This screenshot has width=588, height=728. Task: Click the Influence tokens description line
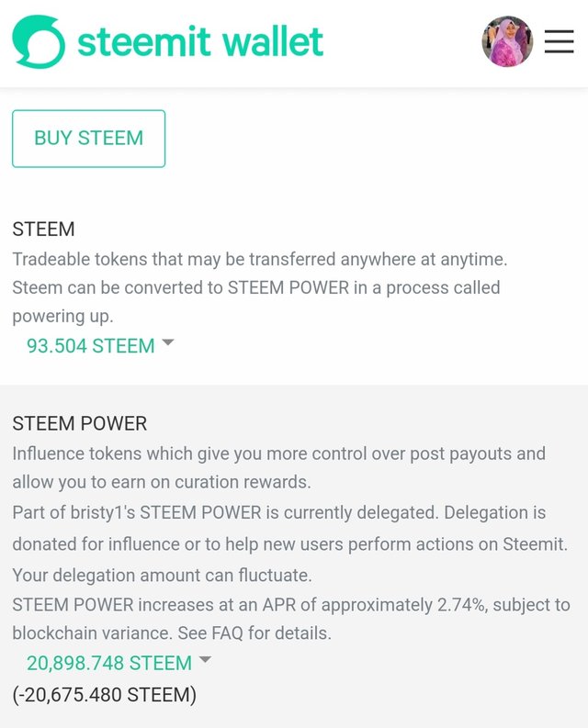click(x=279, y=454)
